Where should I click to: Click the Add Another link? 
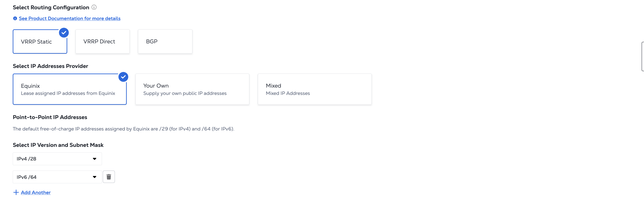[x=36, y=193]
